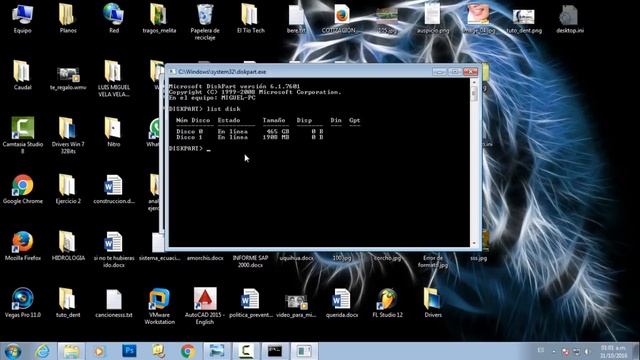
Task: Open the Windows Start menu
Action: (x=13, y=351)
